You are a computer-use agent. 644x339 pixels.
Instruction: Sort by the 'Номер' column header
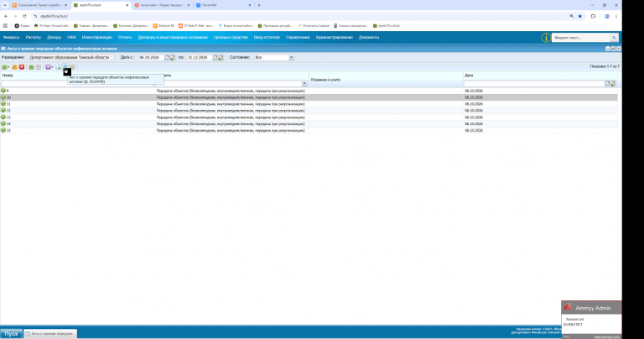click(8, 76)
